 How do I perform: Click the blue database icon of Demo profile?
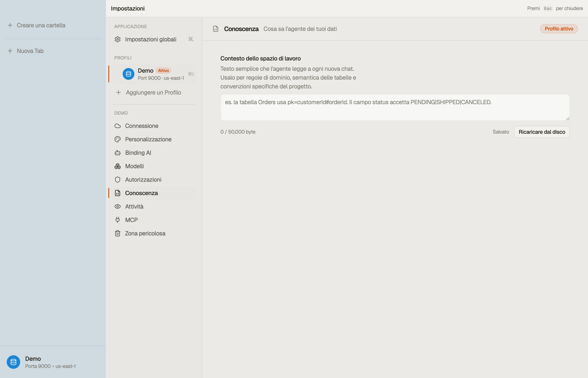tap(128, 74)
